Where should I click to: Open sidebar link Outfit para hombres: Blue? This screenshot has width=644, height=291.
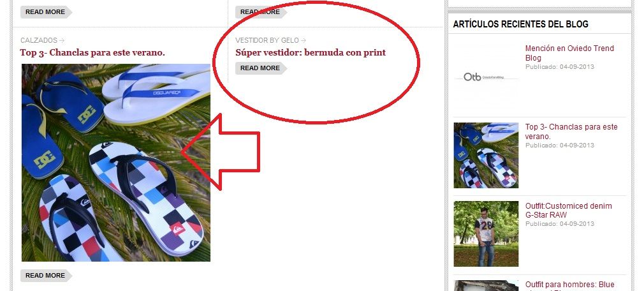[569, 286]
